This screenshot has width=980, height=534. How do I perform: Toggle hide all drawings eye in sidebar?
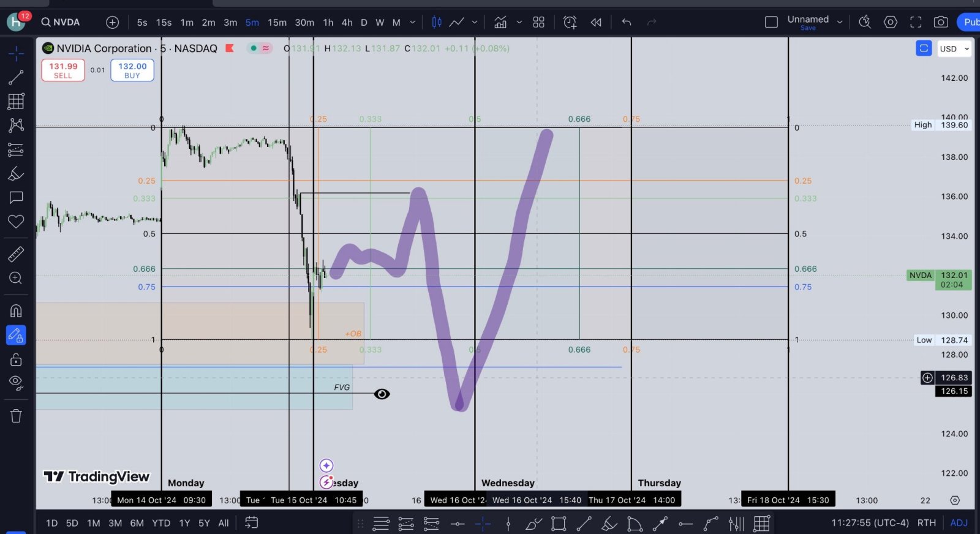16,383
